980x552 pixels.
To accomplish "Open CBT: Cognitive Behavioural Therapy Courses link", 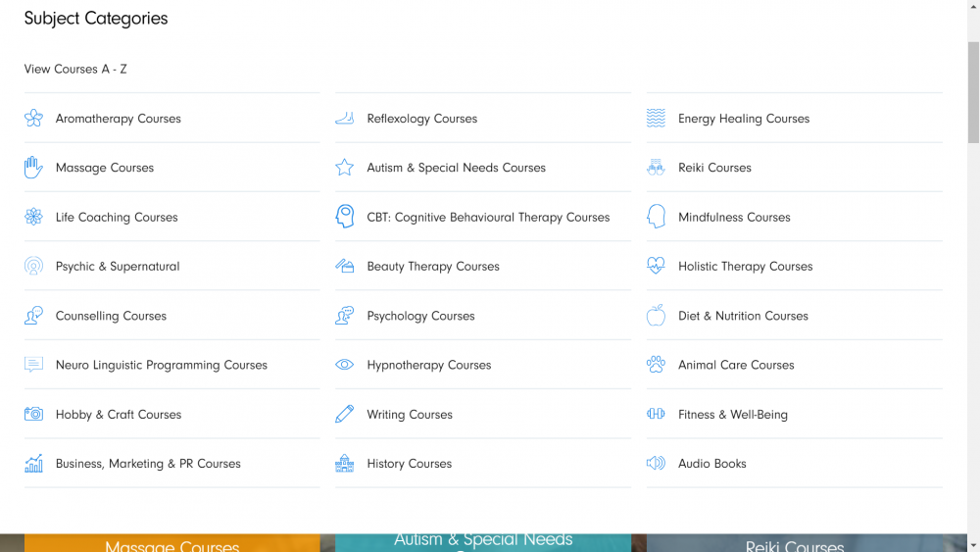I will click(x=488, y=217).
